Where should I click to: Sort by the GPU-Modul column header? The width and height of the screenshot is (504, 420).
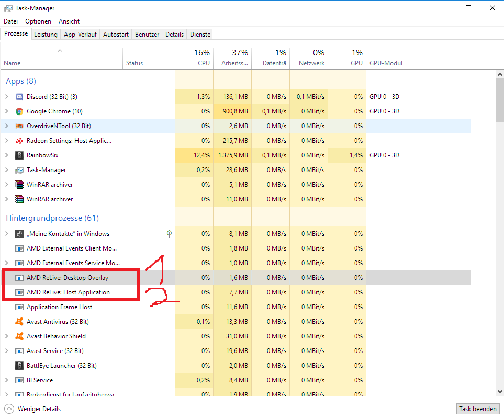pyautogui.click(x=419, y=58)
